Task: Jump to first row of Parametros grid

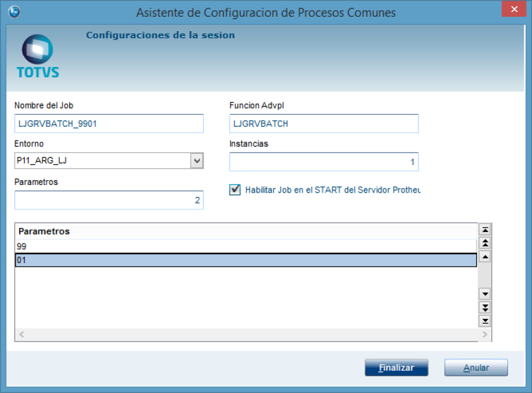Action: pyautogui.click(x=485, y=230)
